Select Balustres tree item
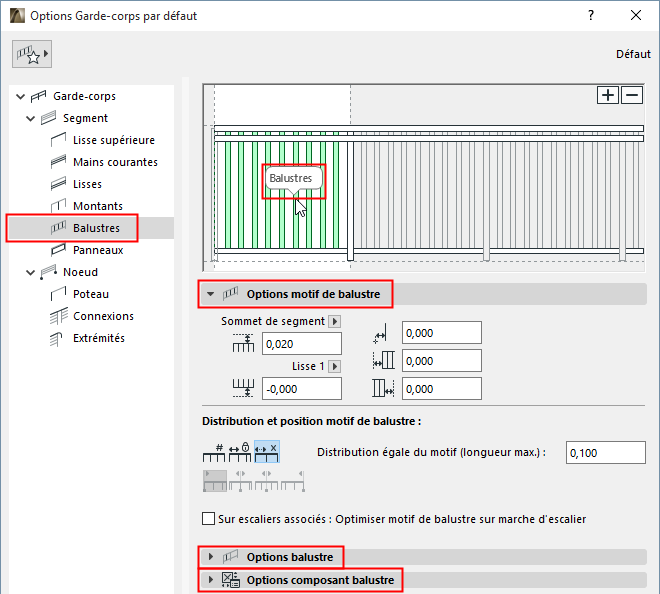Viewport: 660px width, 594px height. 96,228
